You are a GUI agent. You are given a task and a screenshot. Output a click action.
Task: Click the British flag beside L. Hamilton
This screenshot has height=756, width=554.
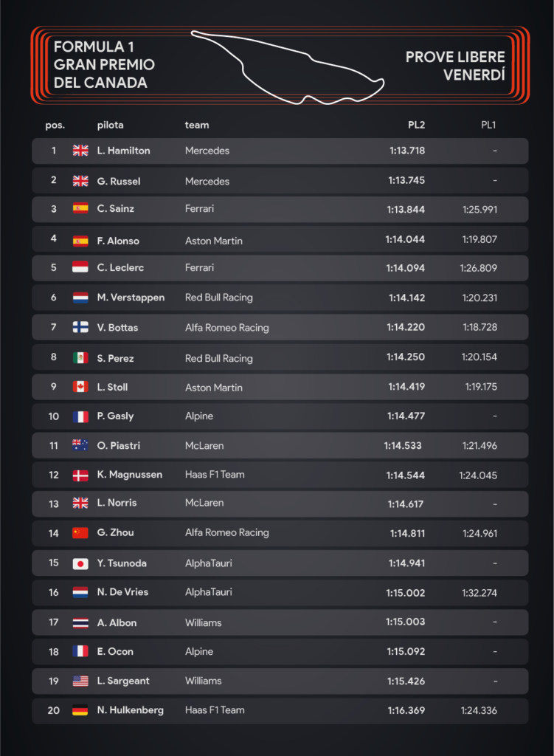pos(80,151)
